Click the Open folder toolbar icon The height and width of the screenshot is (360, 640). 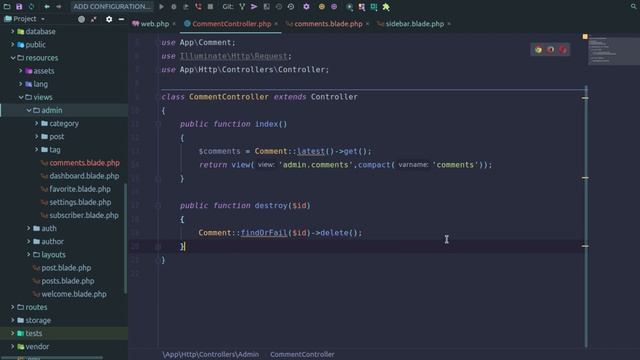[7, 7]
